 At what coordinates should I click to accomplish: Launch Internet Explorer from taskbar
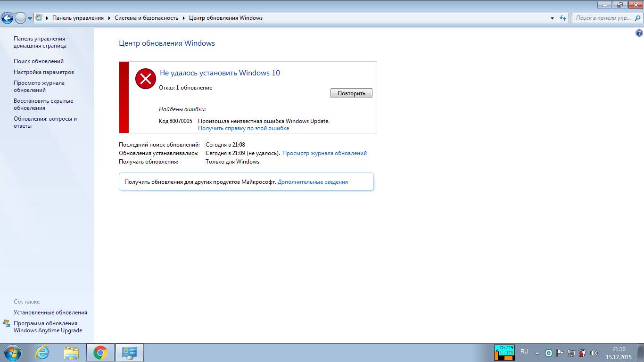pyautogui.click(x=42, y=353)
